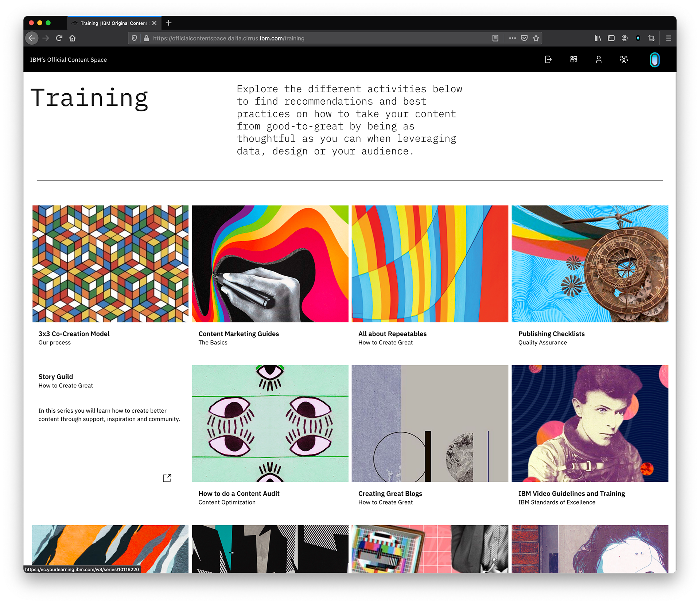Show the browser sidebar

pyautogui.click(x=611, y=38)
